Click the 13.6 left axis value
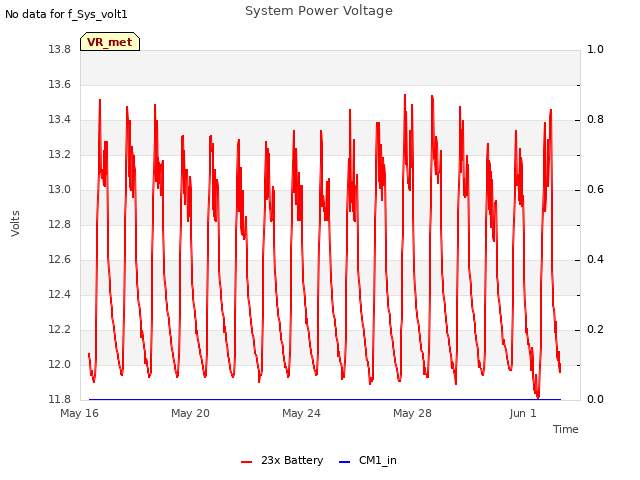 [59, 84]
